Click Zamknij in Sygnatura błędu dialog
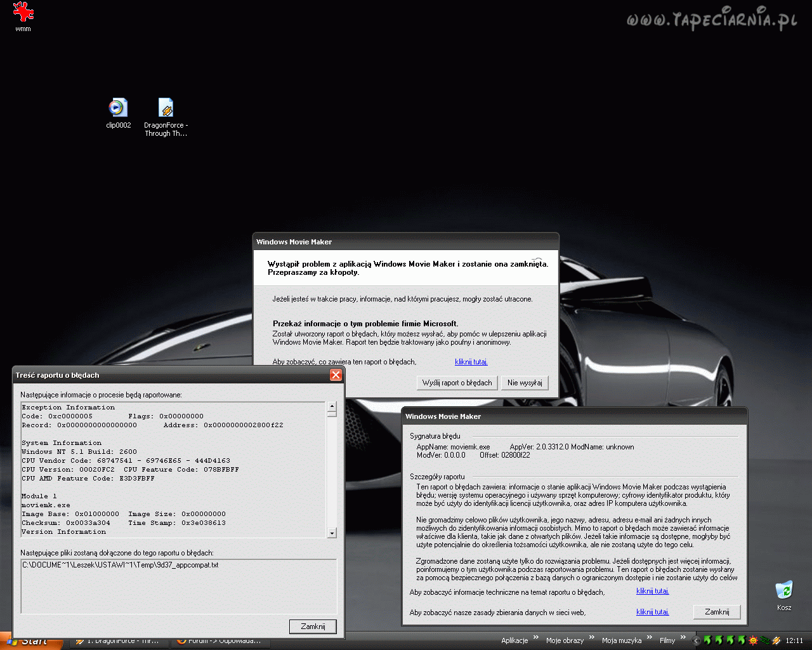Viewport: 812px width, 650px height. (x=717, y=612)
